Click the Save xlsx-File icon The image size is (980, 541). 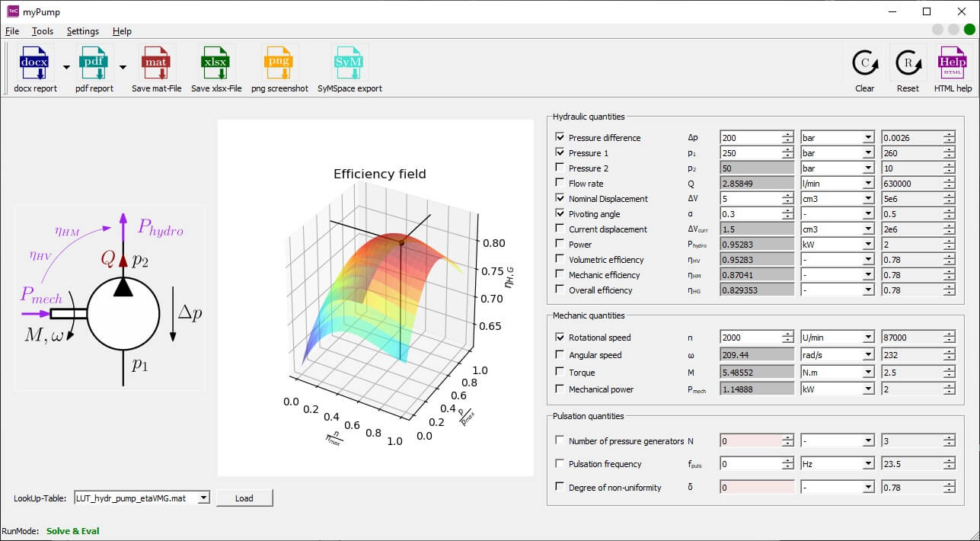click(216, 63)
